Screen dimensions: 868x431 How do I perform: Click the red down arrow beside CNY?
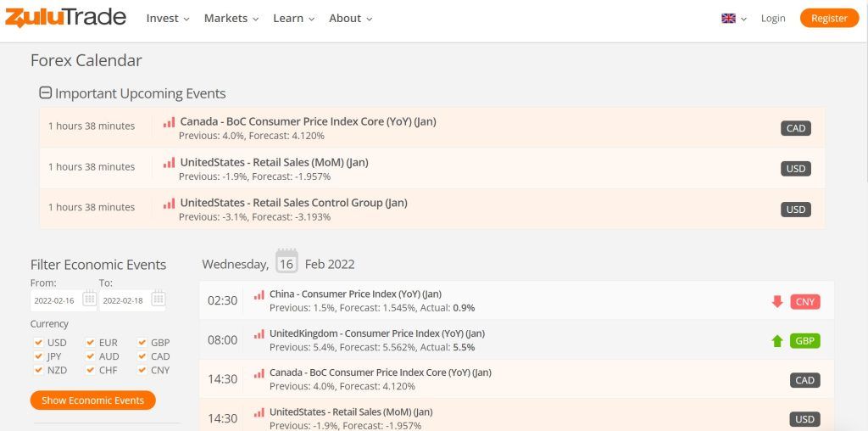777,302
